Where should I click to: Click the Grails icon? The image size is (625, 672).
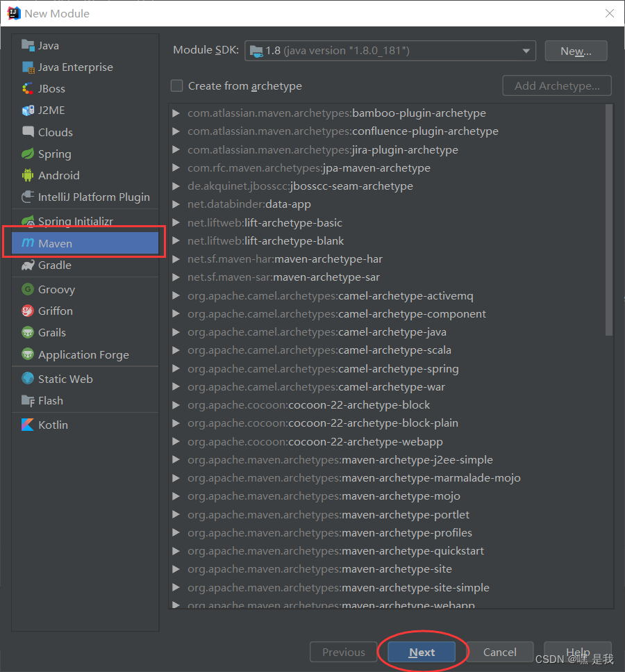pos(28,332)
